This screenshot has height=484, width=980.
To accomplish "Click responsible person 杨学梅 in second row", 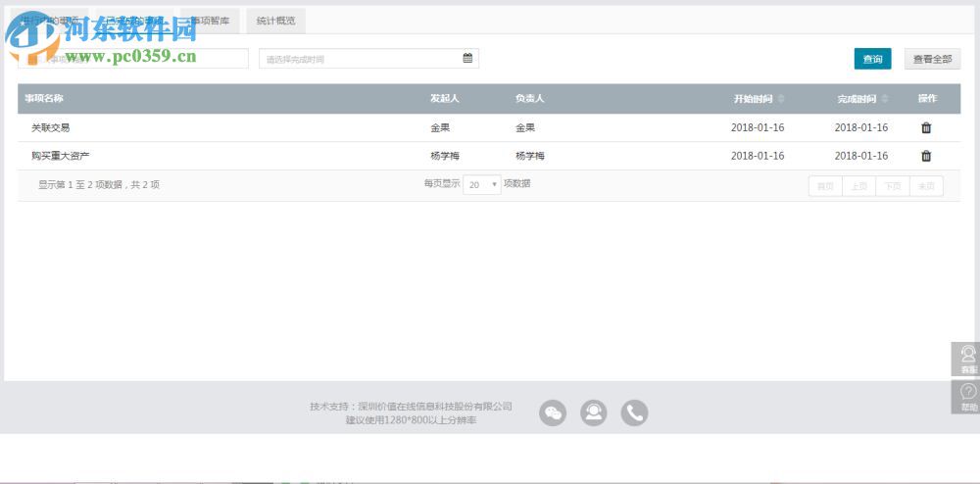I will coord(529,156).
